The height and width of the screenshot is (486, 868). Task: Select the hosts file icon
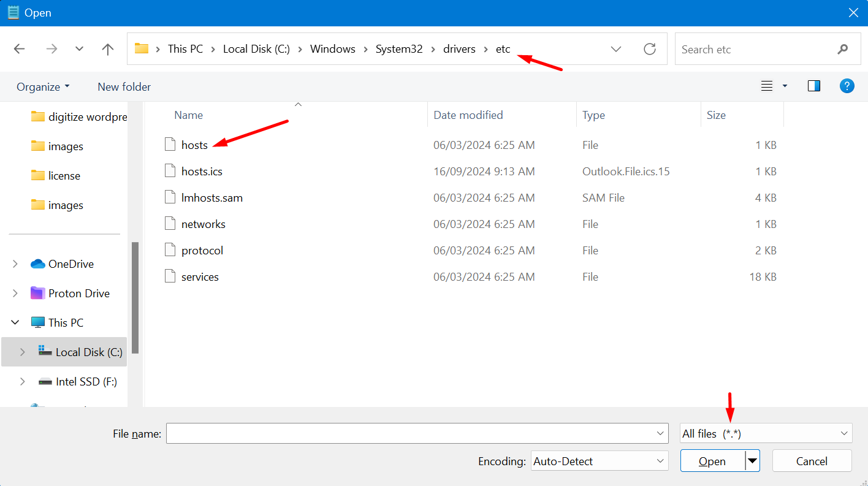tap(170, 145)
